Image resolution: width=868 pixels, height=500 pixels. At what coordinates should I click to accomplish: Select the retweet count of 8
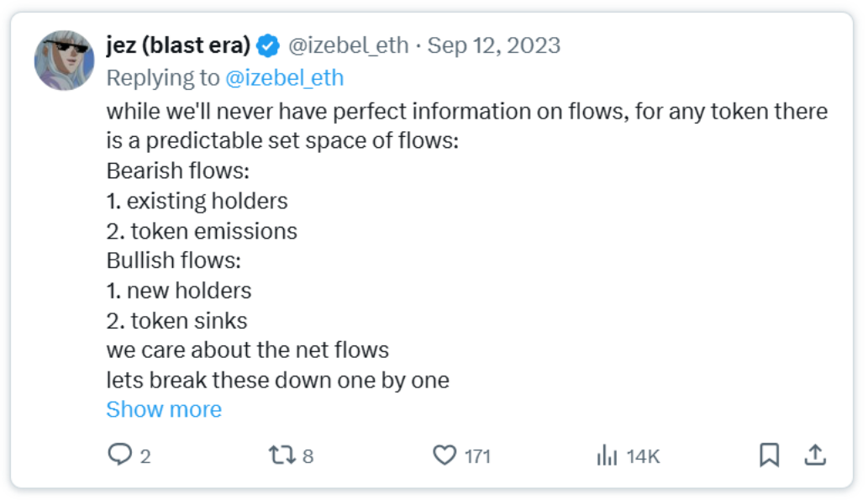tap(308, 456)
